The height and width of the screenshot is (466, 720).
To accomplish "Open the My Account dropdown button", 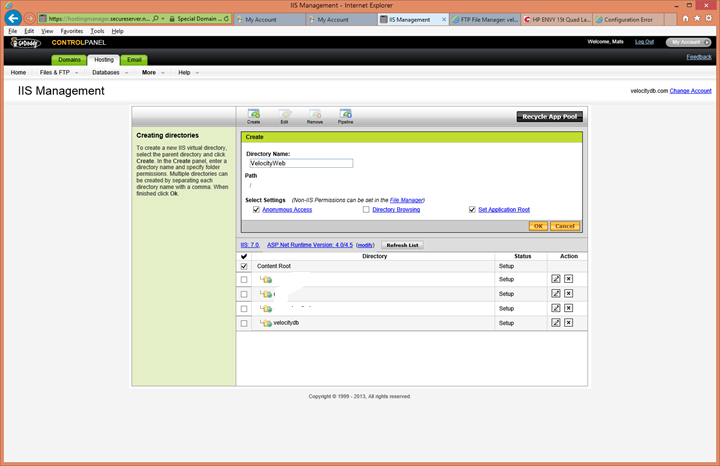I will pos(688,42).
